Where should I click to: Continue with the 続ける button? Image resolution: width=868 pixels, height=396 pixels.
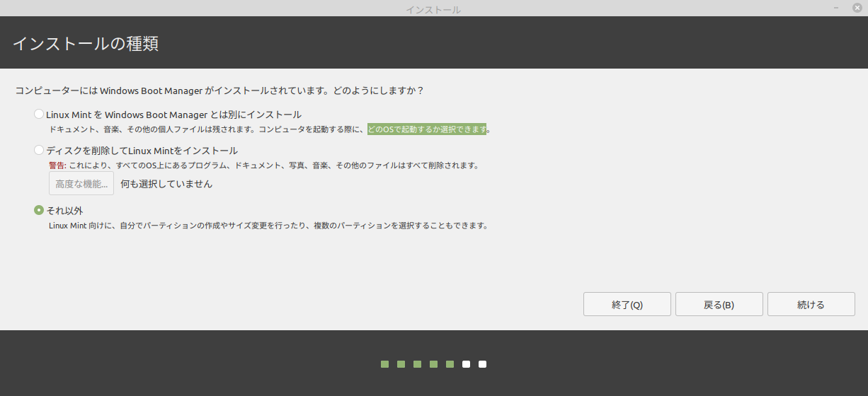pos(811,304)
